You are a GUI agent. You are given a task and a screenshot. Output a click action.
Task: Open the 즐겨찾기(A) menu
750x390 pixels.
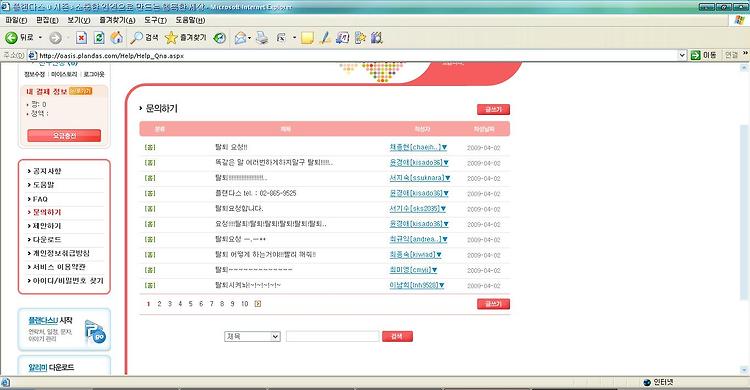[x=117, y=20]
